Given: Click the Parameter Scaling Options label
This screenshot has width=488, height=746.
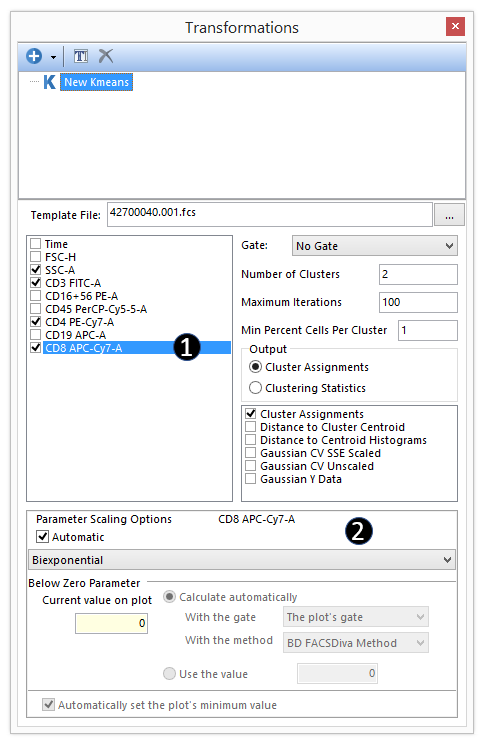Looking at the screenshot, I should pos(104,519).
